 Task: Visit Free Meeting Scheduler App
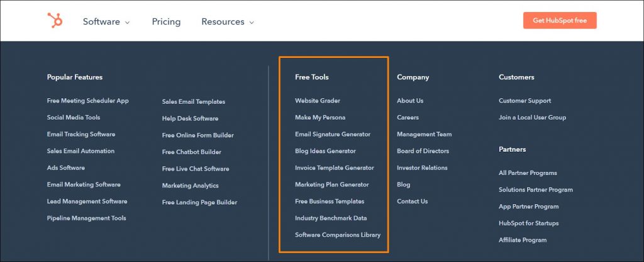click(x=87, y=101)
